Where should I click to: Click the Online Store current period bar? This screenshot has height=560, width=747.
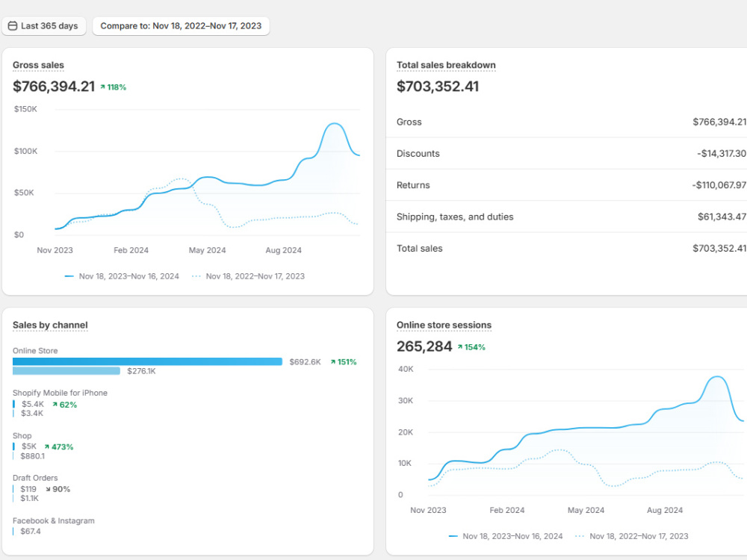pos(147,361)
